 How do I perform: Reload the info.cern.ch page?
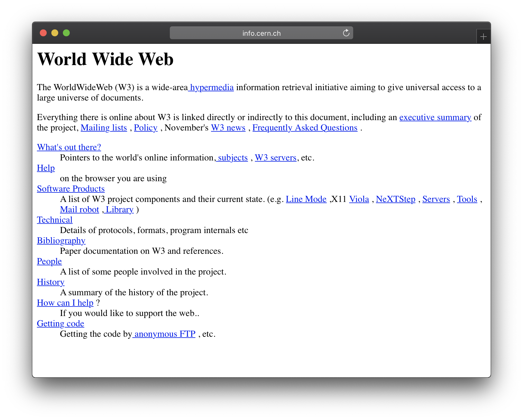point(346,33)
